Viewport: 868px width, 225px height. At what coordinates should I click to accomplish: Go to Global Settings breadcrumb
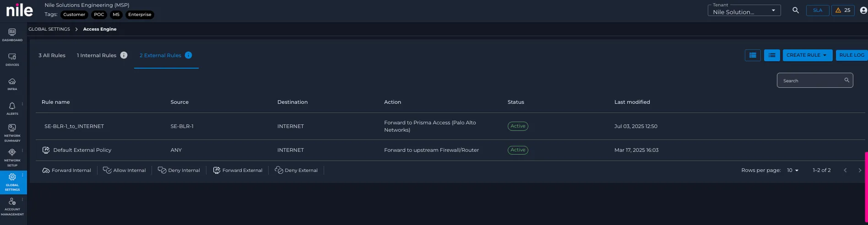(49, 29)
